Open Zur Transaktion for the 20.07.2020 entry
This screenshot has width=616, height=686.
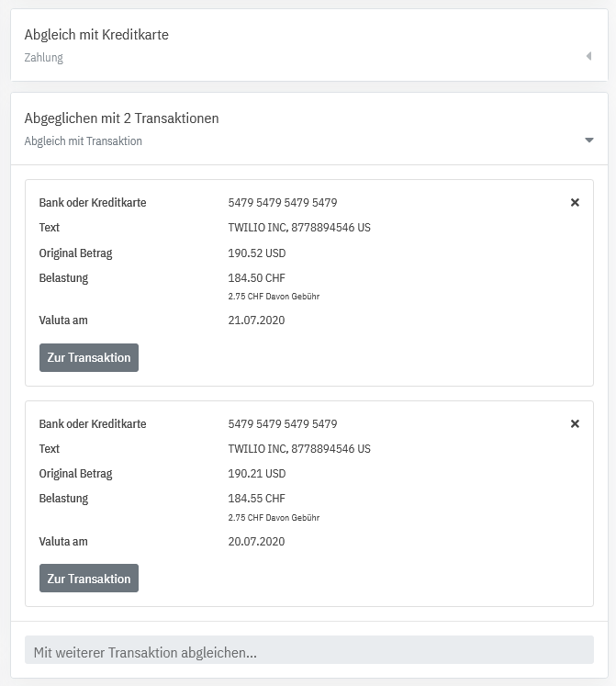(89, 579)
